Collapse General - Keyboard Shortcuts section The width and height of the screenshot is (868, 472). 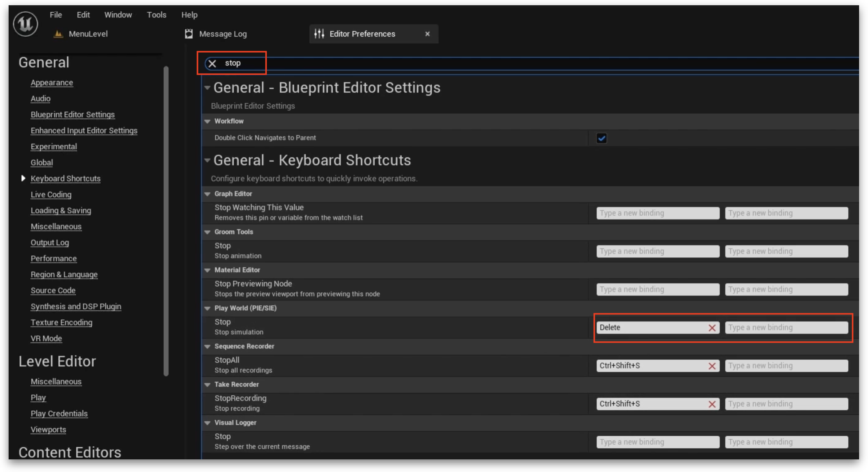[207, 160]
